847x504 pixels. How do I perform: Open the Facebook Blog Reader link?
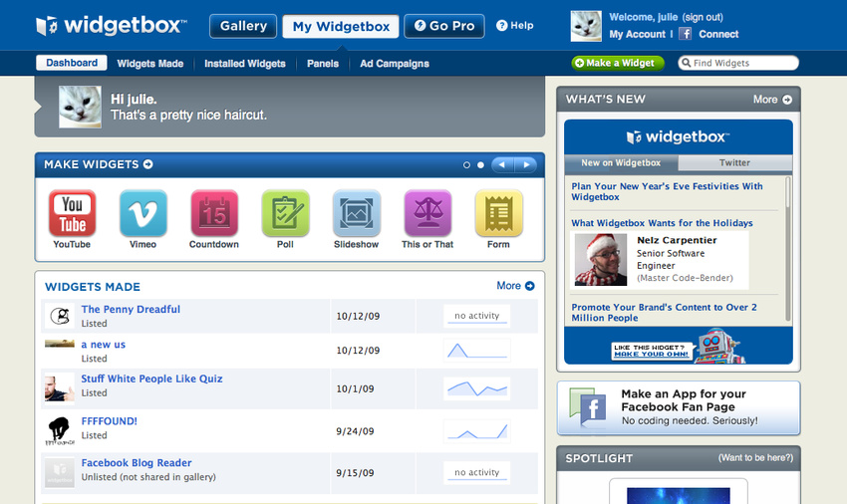click(x=137, y=463)
